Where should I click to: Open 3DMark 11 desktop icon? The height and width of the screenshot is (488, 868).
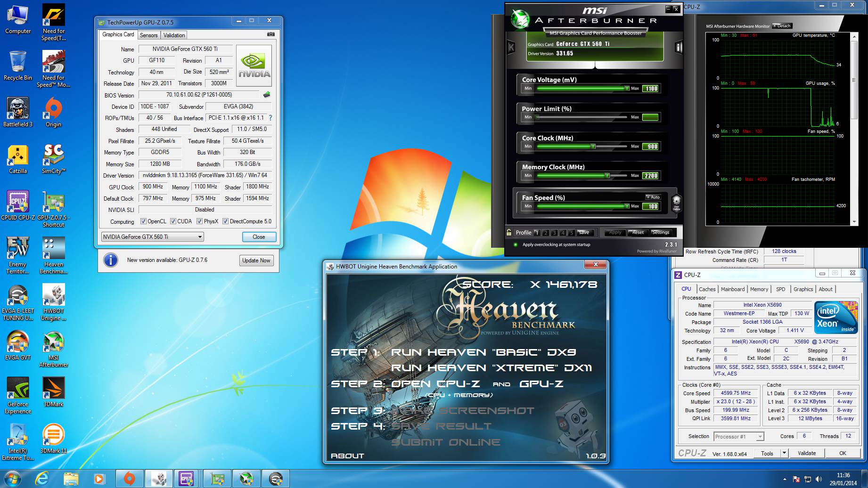coord(53,439)
